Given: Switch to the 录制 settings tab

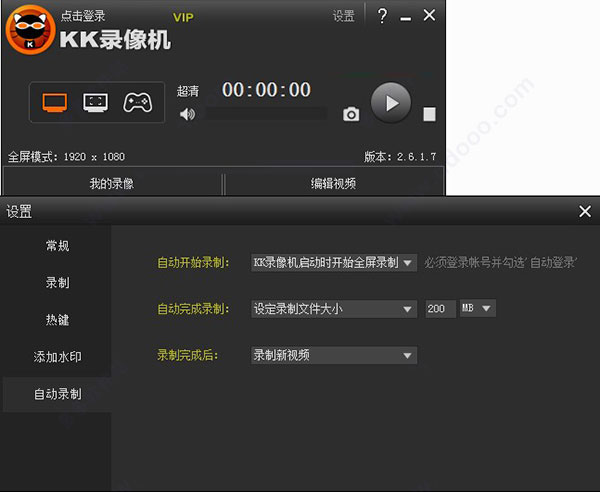Looking at the screenshot, I should [57, 283].
